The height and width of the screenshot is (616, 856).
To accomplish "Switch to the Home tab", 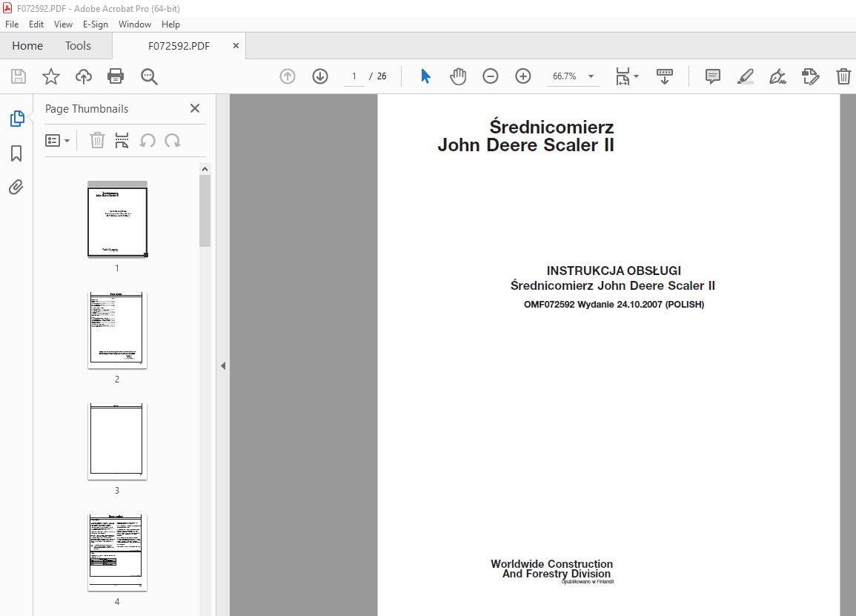I will coord(27,46).
